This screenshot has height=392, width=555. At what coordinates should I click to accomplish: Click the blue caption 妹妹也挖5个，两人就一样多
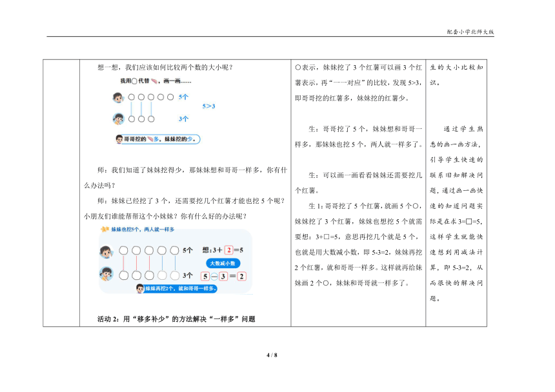click(x=143, y=230)
